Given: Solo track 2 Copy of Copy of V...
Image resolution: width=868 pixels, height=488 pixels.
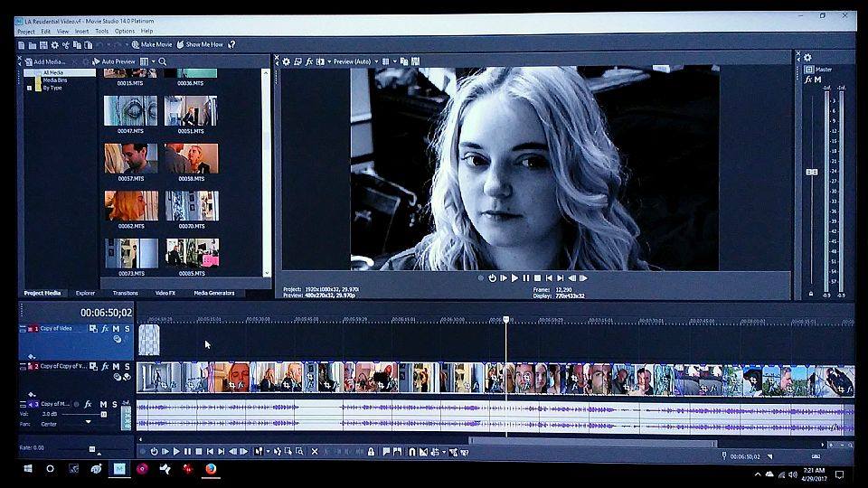Looking at the screenshot, I should tap(127, 366).
